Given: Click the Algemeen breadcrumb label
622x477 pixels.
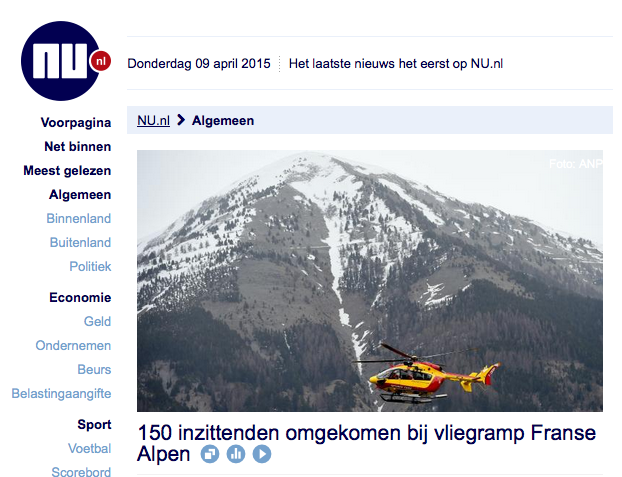Looking at the screenshot, I should click(x=223, y=121).
